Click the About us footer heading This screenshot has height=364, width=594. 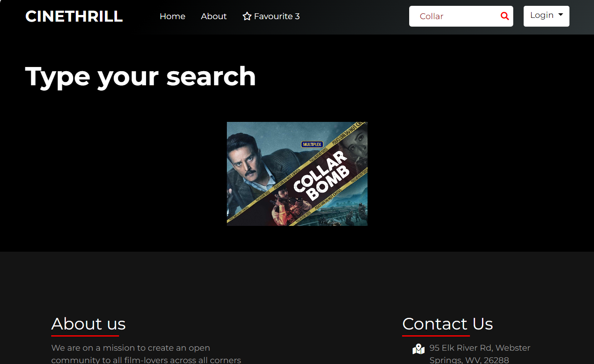pyautogui.click(x=88, y=324)
